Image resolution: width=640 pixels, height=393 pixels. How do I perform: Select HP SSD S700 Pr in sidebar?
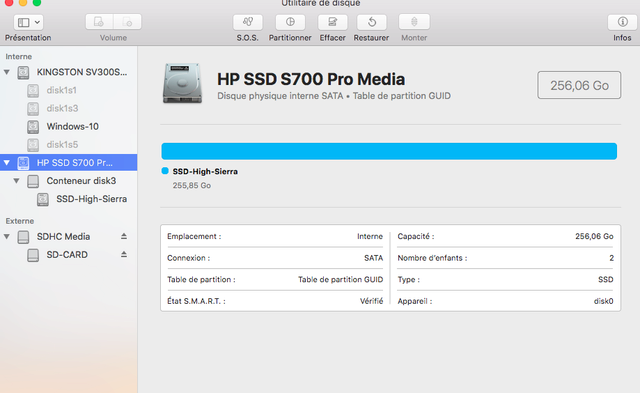[x=69, y=162]
